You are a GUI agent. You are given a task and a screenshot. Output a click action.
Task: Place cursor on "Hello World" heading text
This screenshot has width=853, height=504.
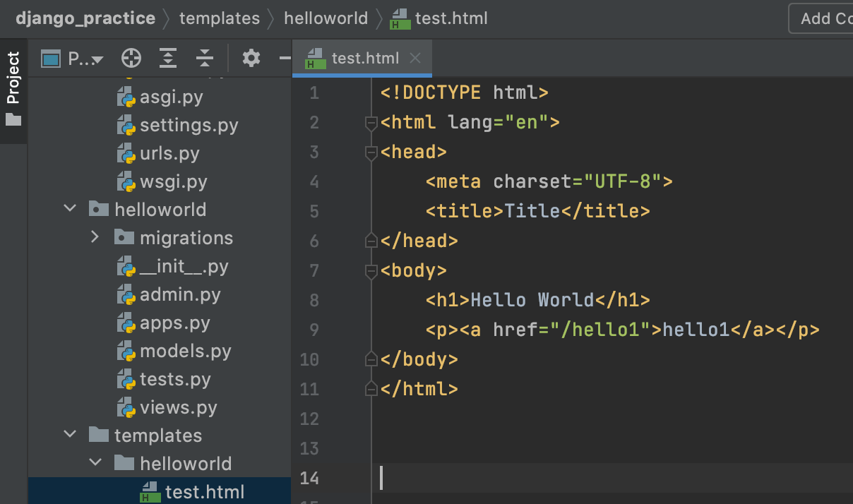click(532, 300)
